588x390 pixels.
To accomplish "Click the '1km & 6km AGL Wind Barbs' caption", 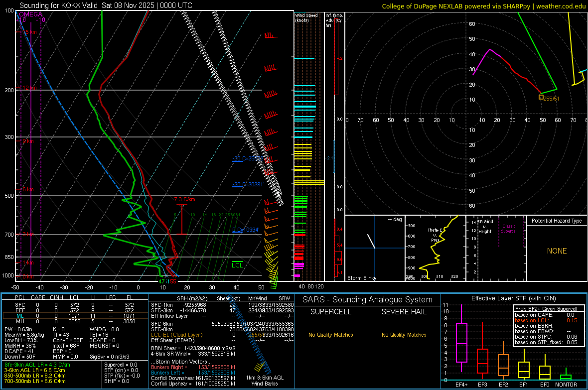I will click(265, 381).
